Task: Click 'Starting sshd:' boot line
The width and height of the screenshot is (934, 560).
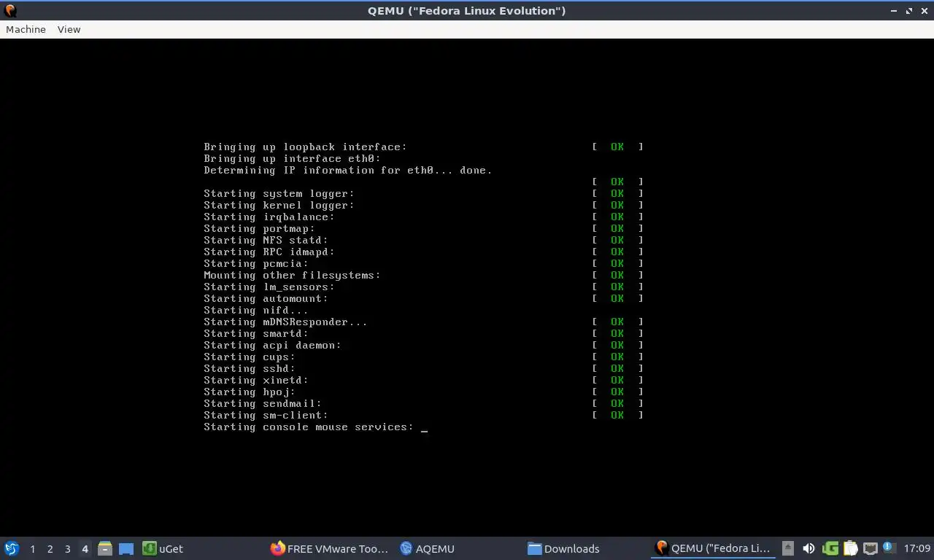Action: click(250, 368)
